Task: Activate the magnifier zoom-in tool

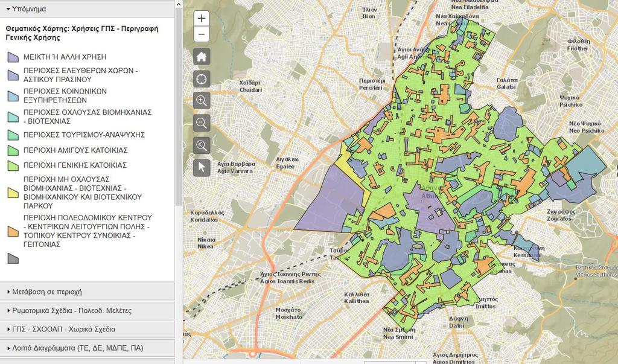Action: tap(202, 101)
